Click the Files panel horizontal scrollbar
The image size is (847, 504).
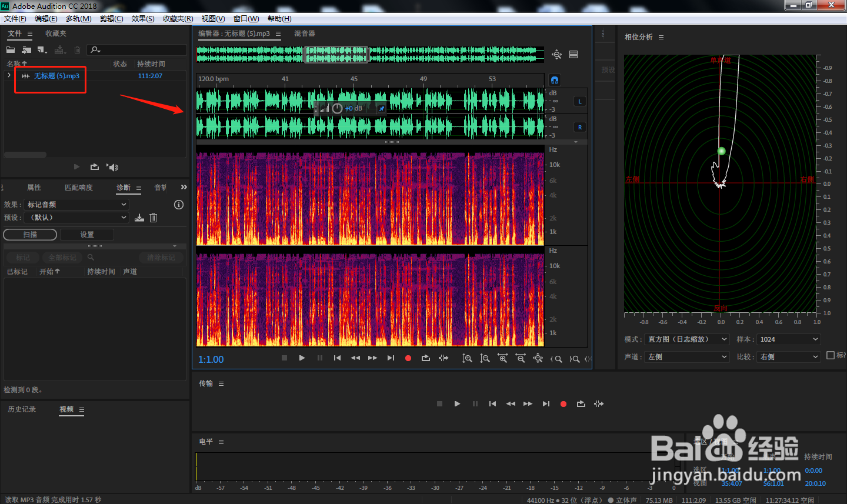25,155
